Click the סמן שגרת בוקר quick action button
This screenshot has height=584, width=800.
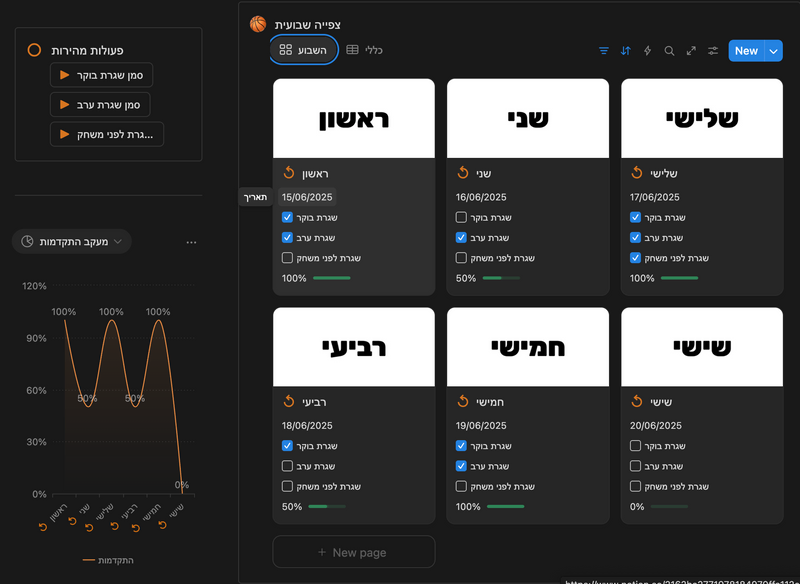click(x=102, y=75)
